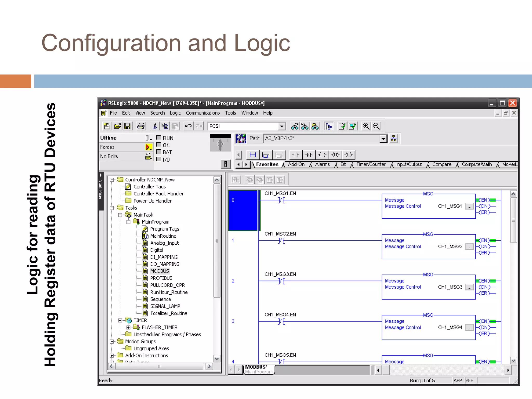Open the File menu

(113, 113)
